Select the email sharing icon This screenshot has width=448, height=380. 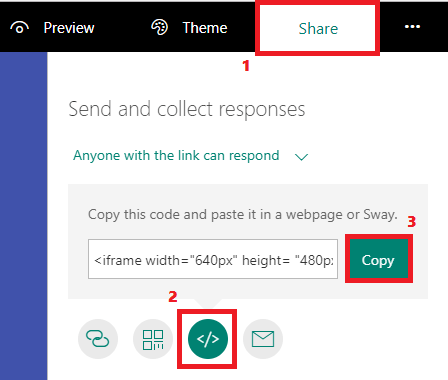click(x=263, y=339)
